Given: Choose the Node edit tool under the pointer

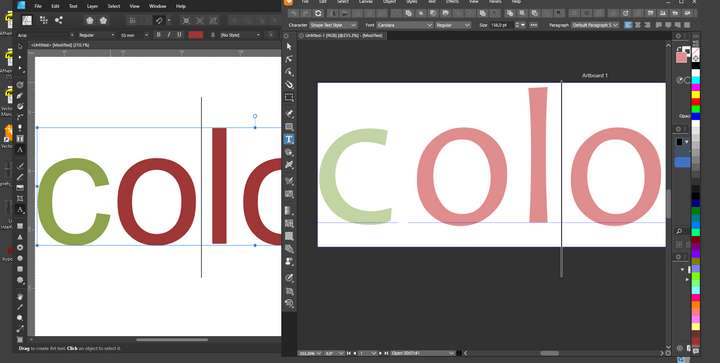Looking at the screenshot, I should (289, 59).
